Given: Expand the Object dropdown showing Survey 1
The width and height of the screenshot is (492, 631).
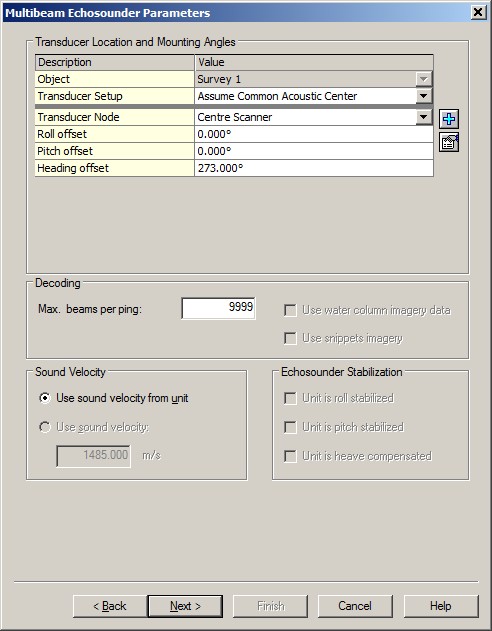Looking at the screenshot, I should [x=424, y=79].
